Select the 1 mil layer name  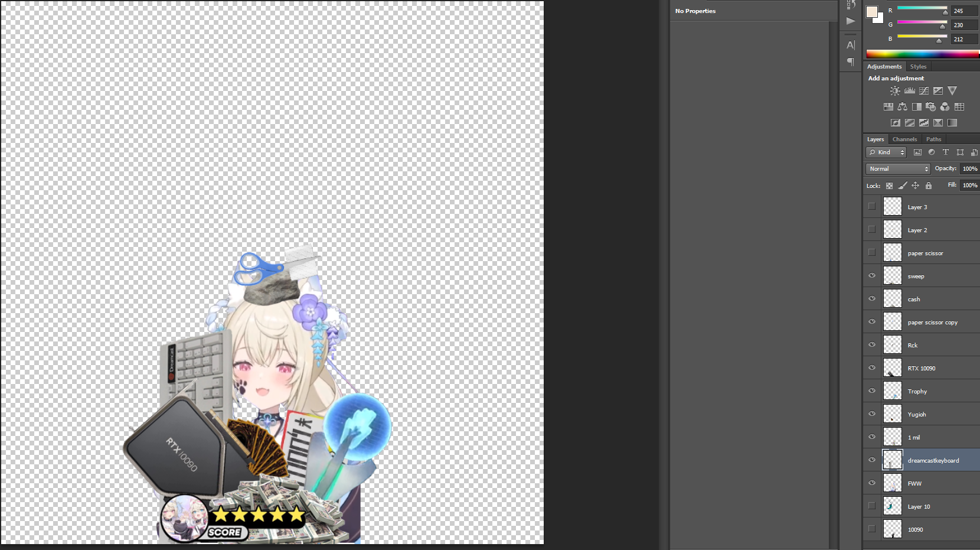pyautogui.click(x=914, y=438)
